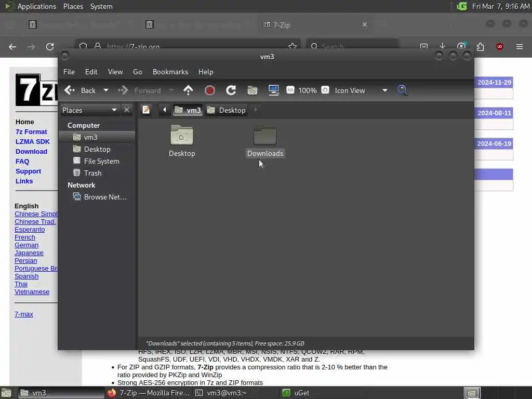The height and width of the screenshot is (399, 532).
Task: Click the zoom out minus icon
Action: coord(290,90)
